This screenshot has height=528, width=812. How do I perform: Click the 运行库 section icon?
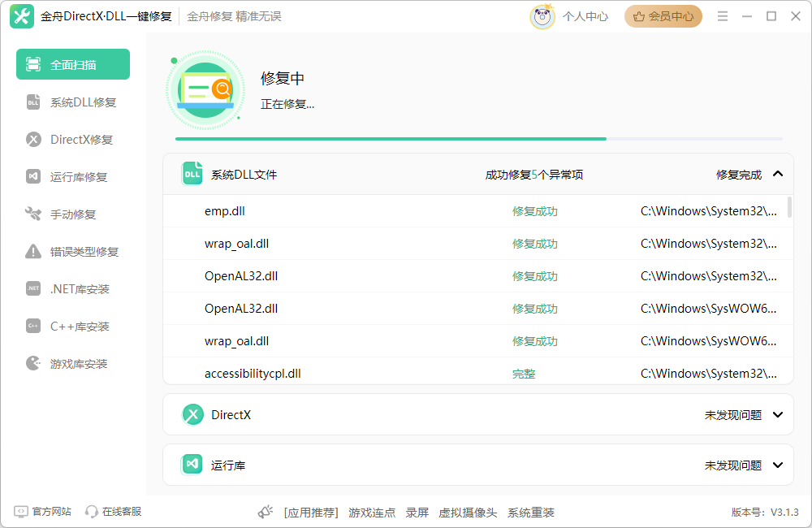pos(192,465)
